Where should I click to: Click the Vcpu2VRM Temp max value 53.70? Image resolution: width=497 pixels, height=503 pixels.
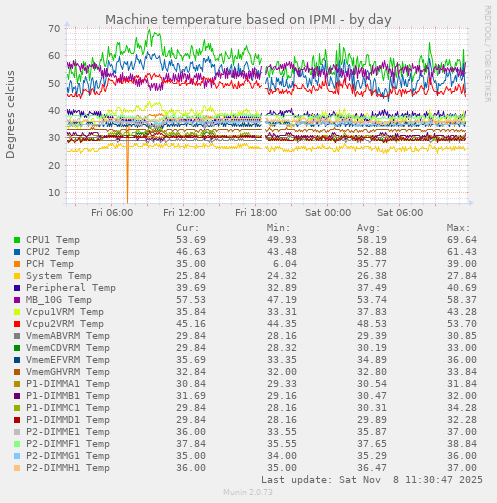coord(462,324)
